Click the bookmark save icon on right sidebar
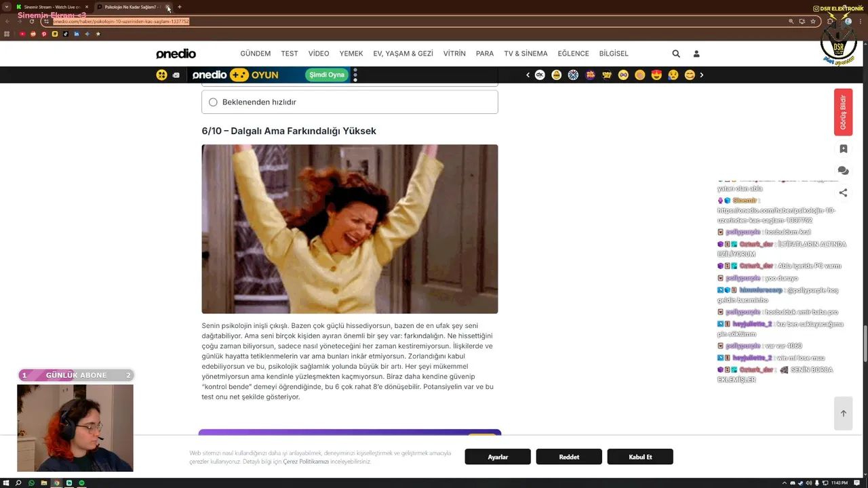Screen dimensions: 868x488 click(x=843, y=148)
